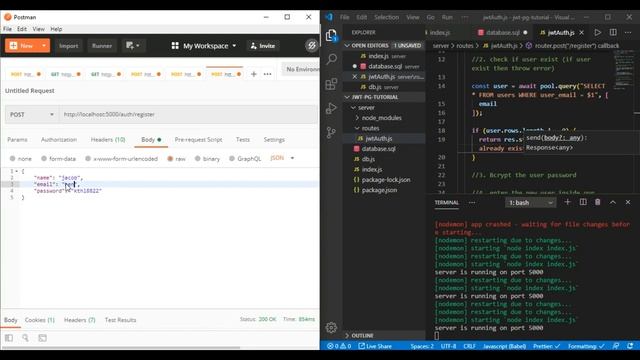Switch to the Authorization tab

[x=59, y=140]
